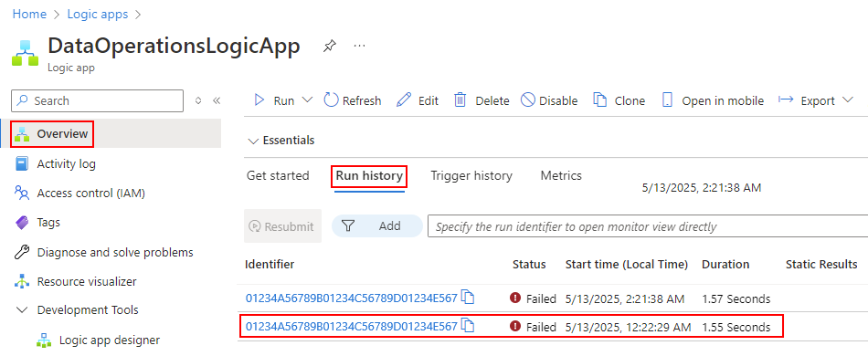Click the Refresh icon in toolbar
This screenshot has height=356, width=868.
(x=331, y=100)
